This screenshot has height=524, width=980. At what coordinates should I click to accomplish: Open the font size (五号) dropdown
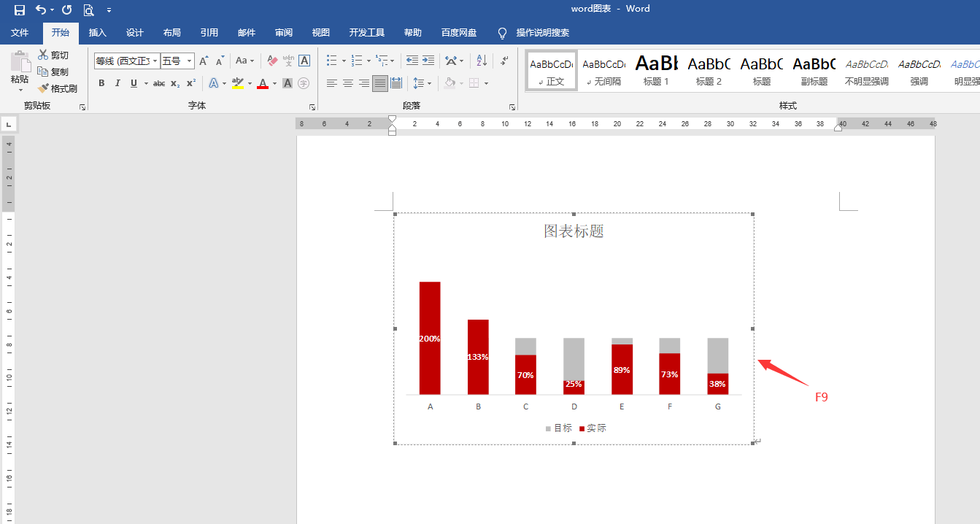click(190, 61)
